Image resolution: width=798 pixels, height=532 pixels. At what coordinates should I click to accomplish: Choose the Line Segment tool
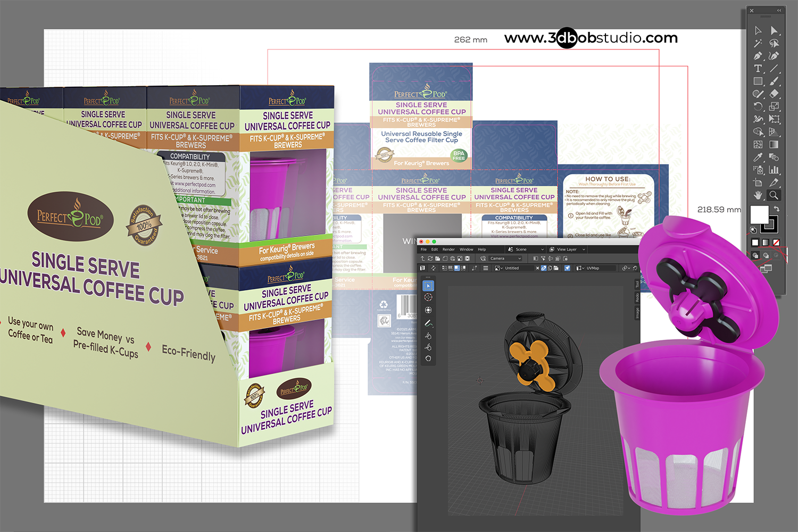(774, 69)
